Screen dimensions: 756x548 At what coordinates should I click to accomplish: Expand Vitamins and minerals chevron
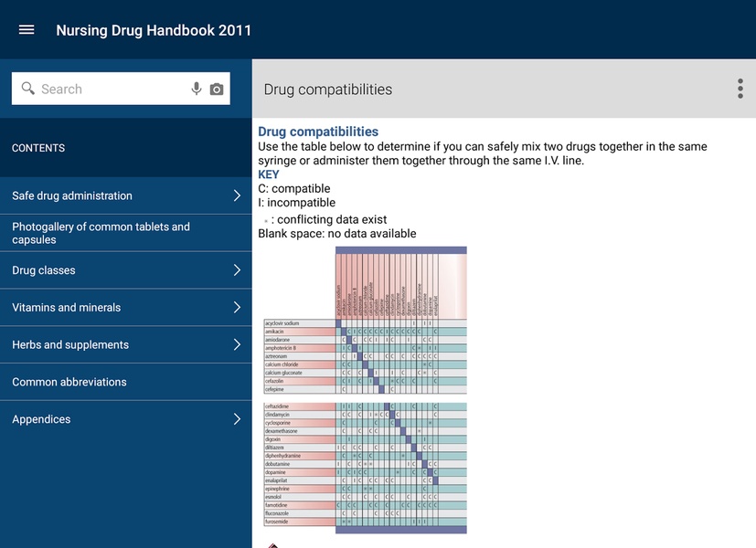click(237, 307)
